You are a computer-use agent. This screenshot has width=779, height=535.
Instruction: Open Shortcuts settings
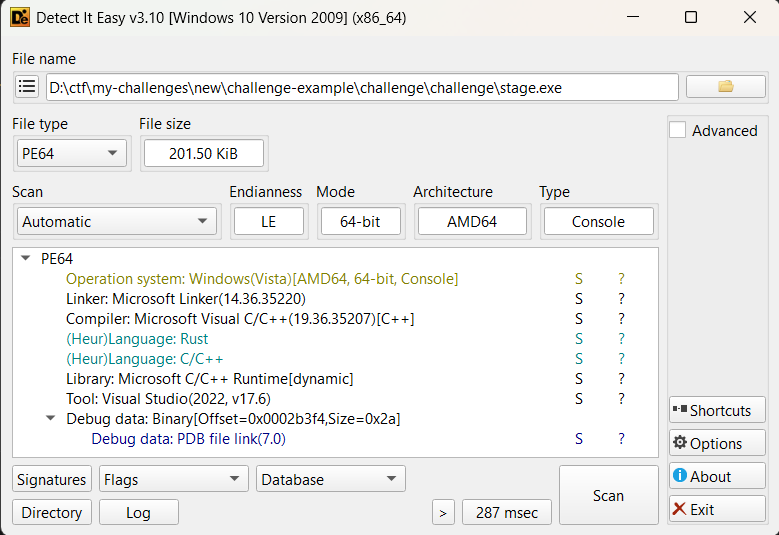click(x=717, y=410)
